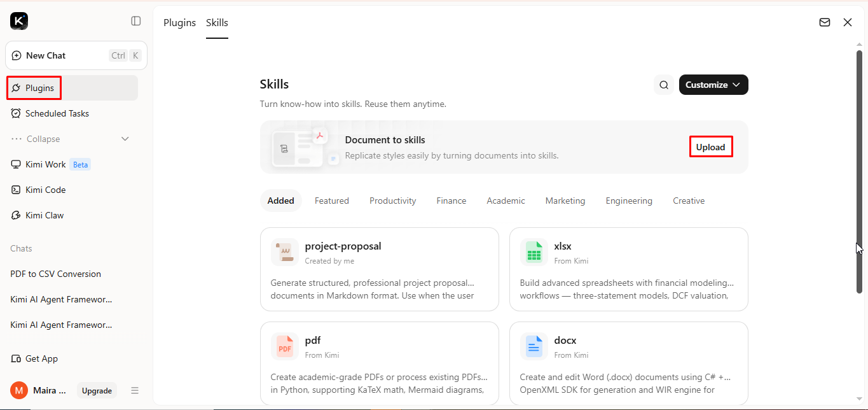This screenshot has height=410, width=868.
Task: Click the Kimi logo icon
Action: pos(19,21)
